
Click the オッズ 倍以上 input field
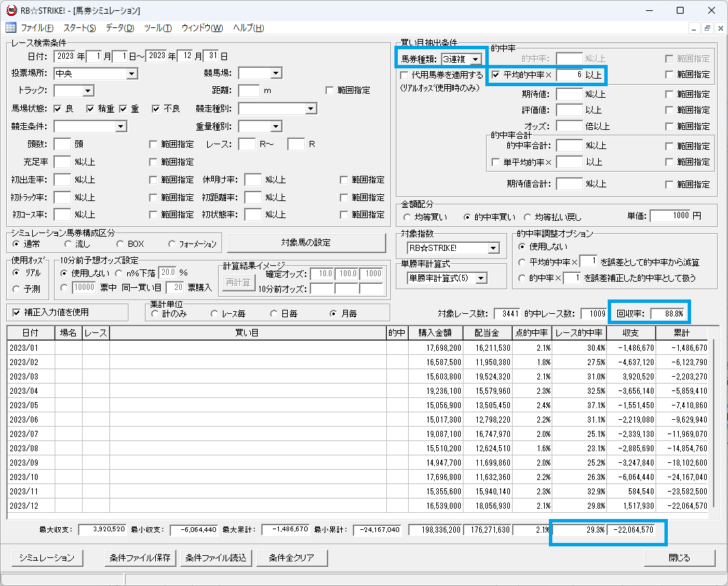tap(569, 126)
